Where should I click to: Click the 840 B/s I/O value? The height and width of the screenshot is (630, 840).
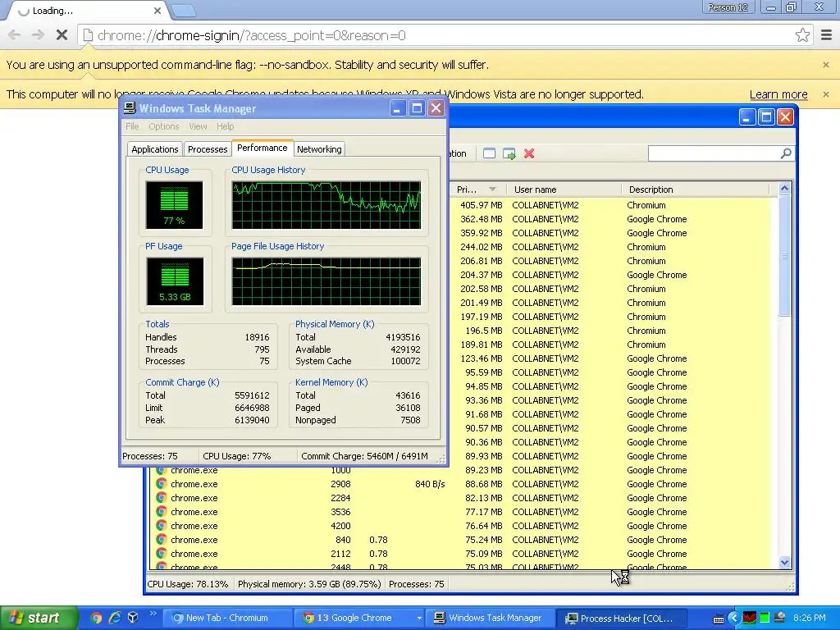[x=430, y=484]
